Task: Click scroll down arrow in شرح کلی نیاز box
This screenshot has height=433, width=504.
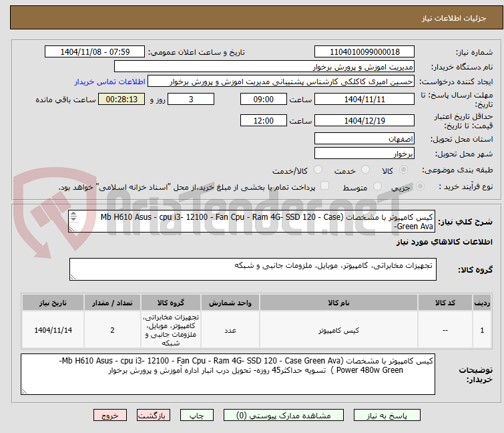Action: click(73, 219)
